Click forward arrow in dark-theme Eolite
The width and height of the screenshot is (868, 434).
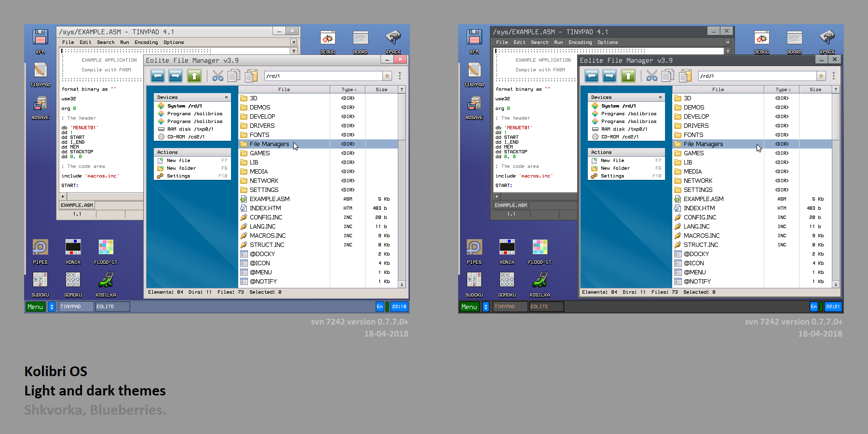point(610,76)
